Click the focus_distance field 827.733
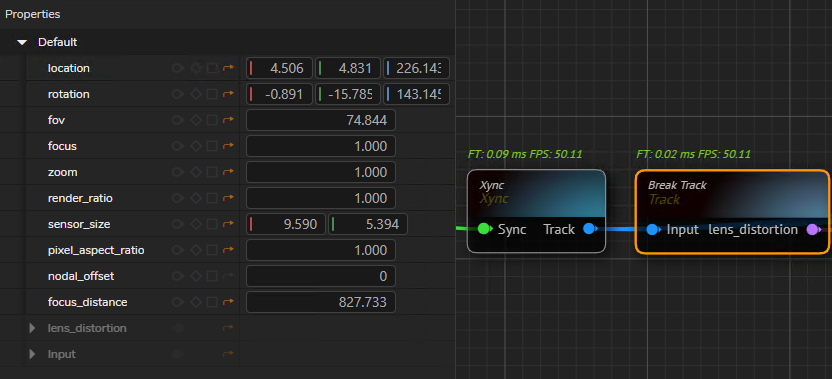Image resolution: width=832 pixels, height=379 pixels. tap(321, 302)
